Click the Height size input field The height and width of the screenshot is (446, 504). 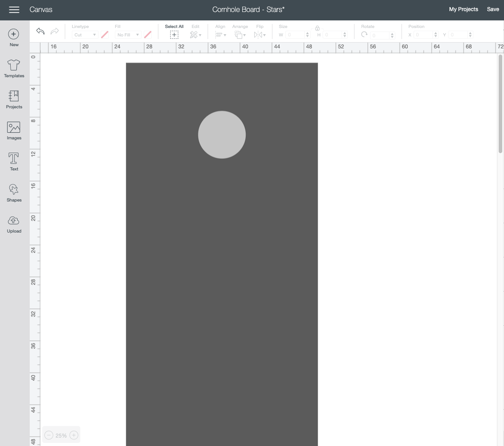(332, 35)
